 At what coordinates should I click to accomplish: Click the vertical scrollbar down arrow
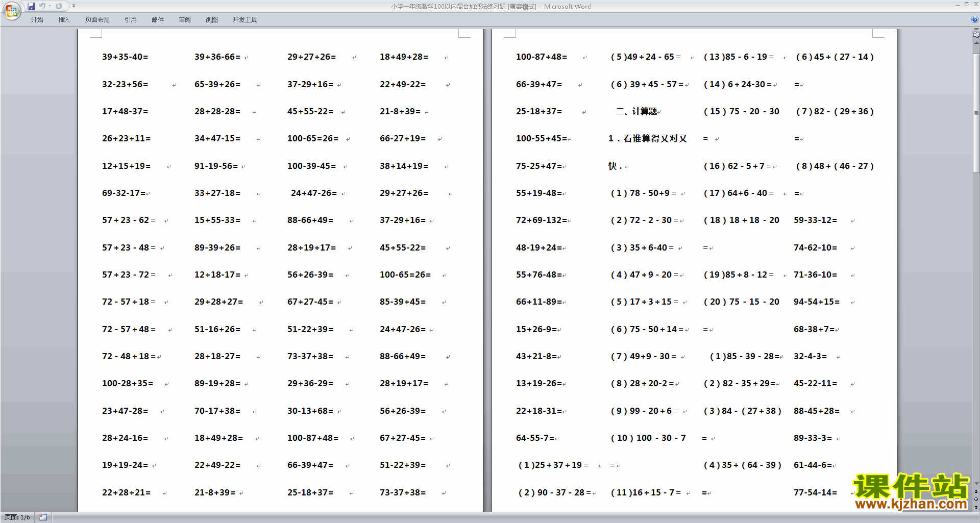tap(976, 483)
